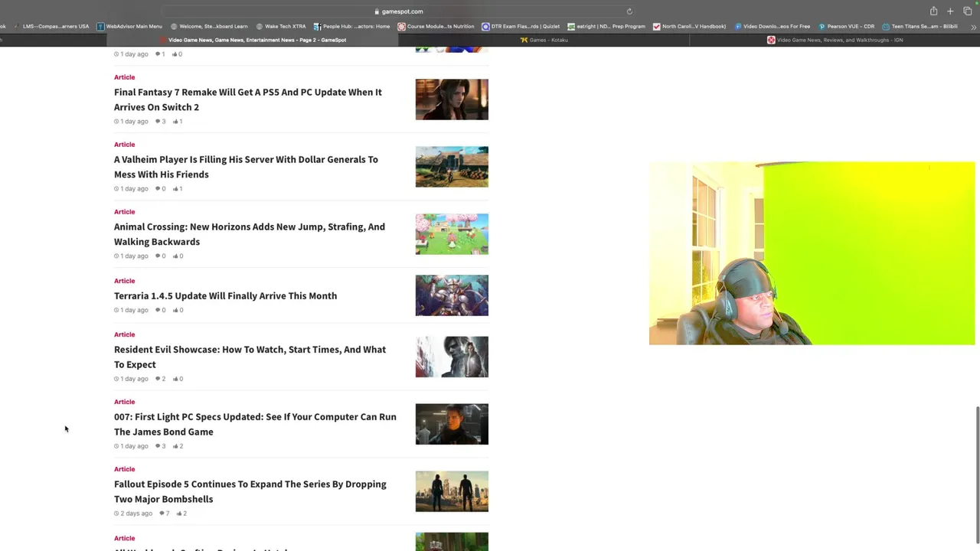
Task: Click Article label above Valheim headline
Action: [124, 145]
